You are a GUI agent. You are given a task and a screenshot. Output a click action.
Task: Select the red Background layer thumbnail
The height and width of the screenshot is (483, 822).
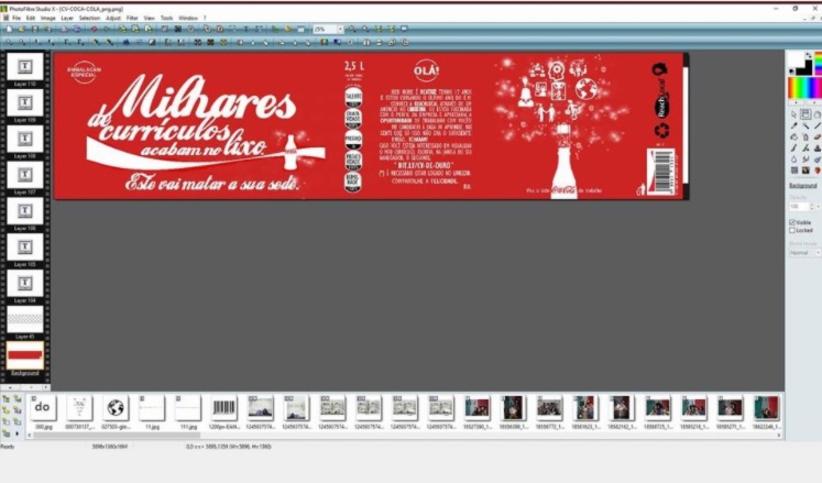coord(26,354)
